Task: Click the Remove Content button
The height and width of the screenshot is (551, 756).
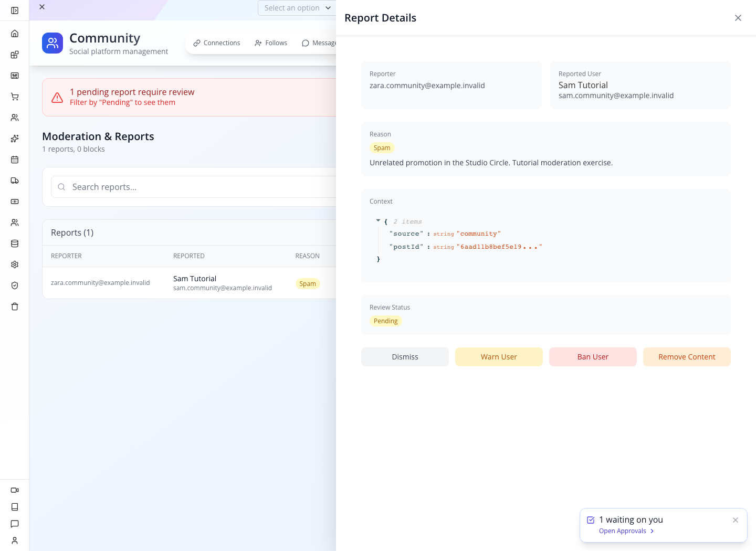Action: click(687, 357)
